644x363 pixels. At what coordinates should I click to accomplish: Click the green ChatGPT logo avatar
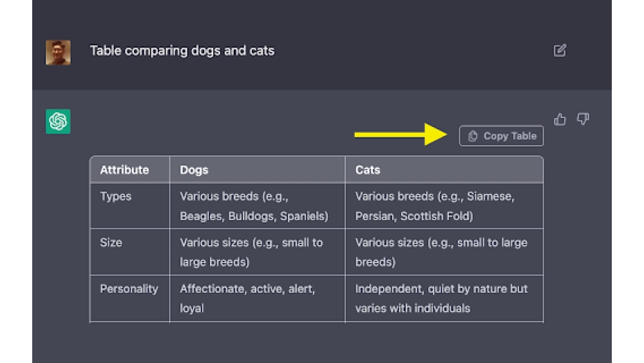pos(58,121)
